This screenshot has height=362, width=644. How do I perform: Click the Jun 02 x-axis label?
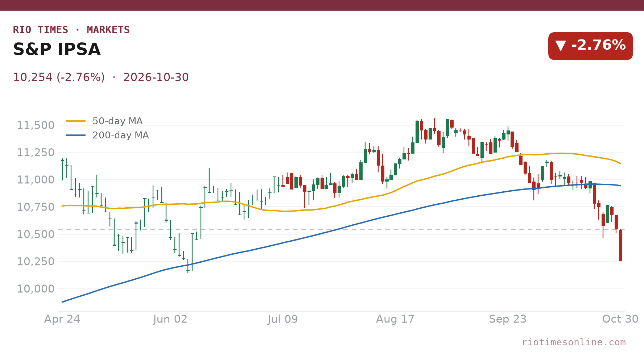170,319
